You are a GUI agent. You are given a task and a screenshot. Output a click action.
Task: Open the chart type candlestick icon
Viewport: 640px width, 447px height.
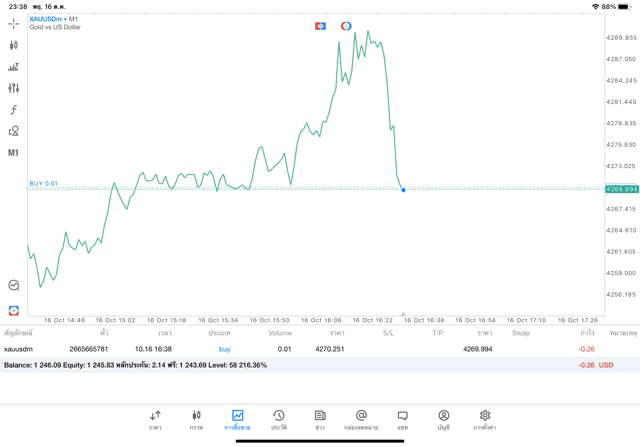click(13, 45)
